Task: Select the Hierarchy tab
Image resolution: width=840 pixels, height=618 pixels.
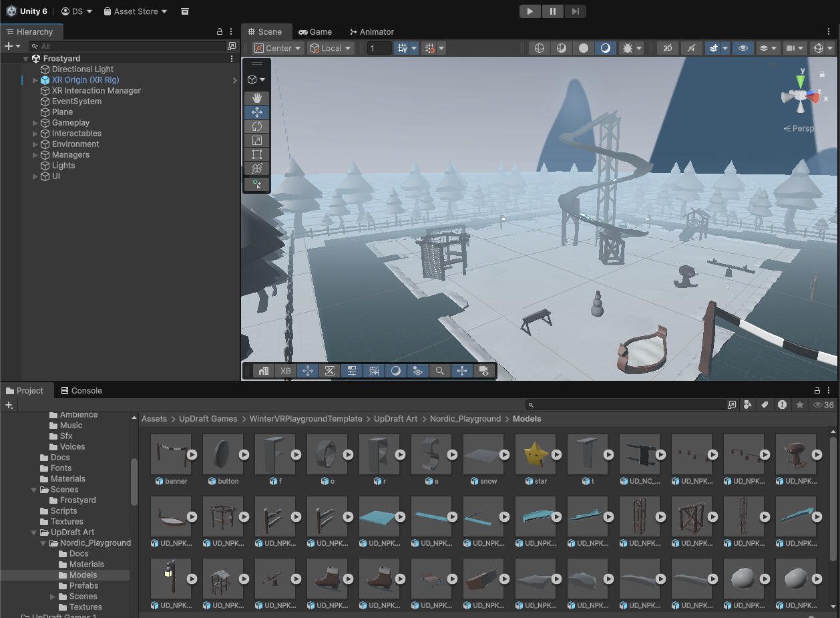Action: [x=31, y=31]
